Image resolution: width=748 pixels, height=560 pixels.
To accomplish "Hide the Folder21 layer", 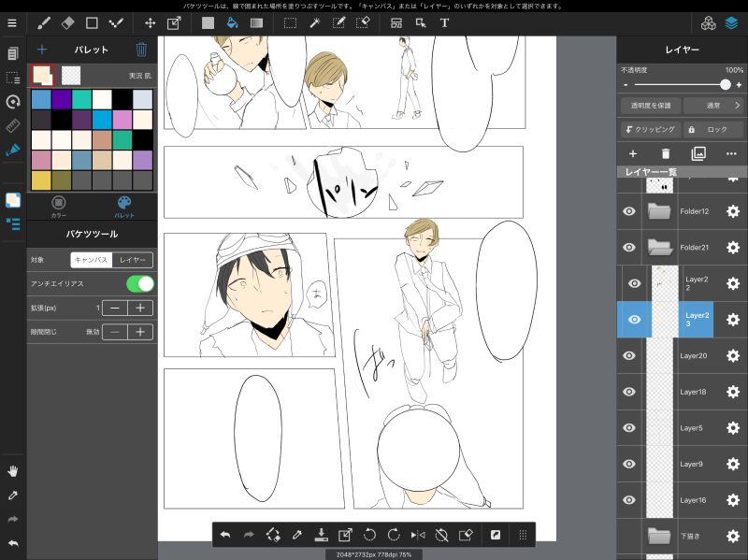I will pyautogui.click(x=629, y=247).
